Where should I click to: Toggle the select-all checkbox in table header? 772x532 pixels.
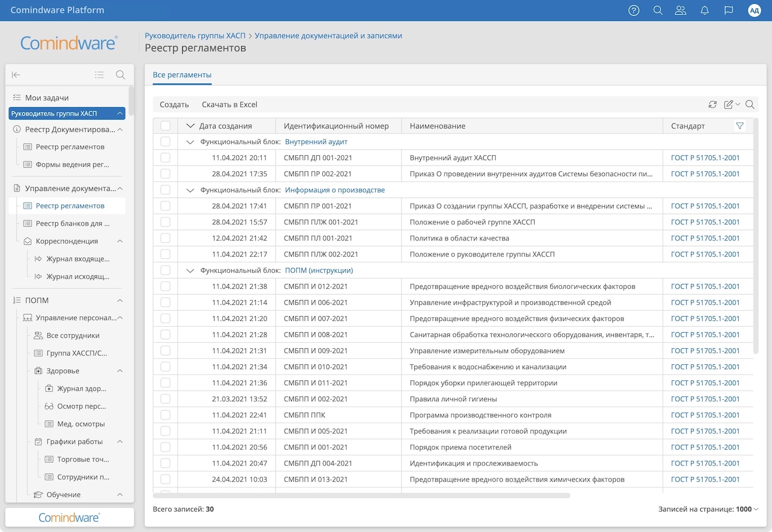pyautogui.click(x=165, y=126)
